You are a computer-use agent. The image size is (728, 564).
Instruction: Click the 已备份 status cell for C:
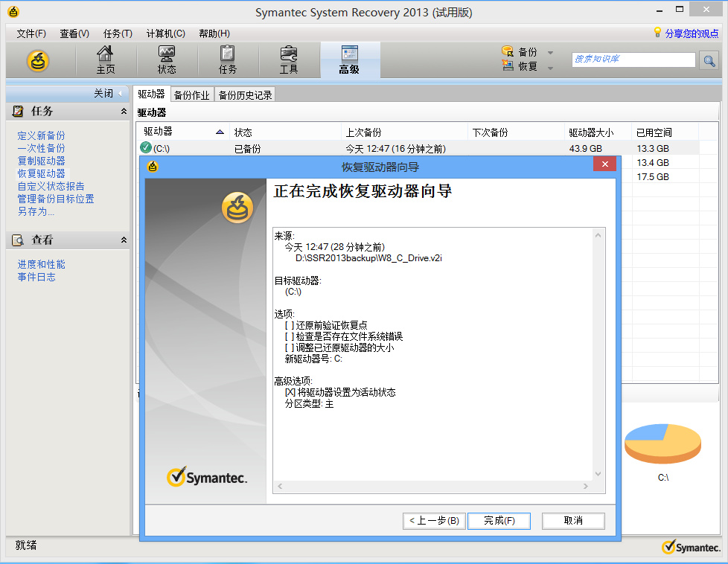click(x=247, y=149)
